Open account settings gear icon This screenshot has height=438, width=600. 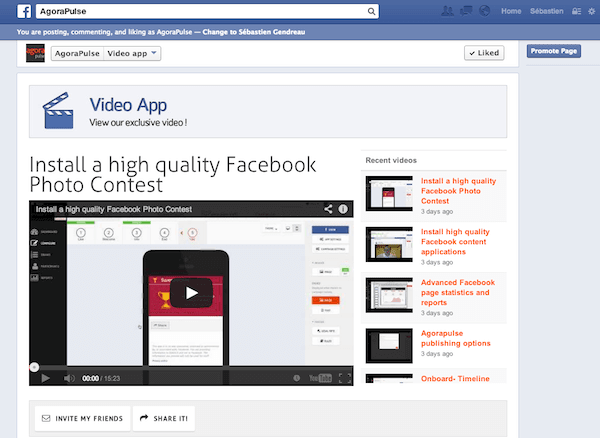pyautogui.click(x=592, y=11)
